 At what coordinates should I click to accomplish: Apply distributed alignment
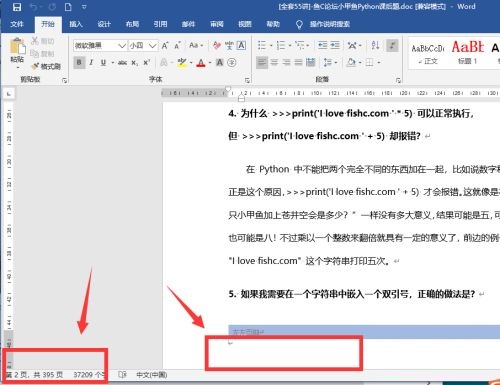point(311,62)
